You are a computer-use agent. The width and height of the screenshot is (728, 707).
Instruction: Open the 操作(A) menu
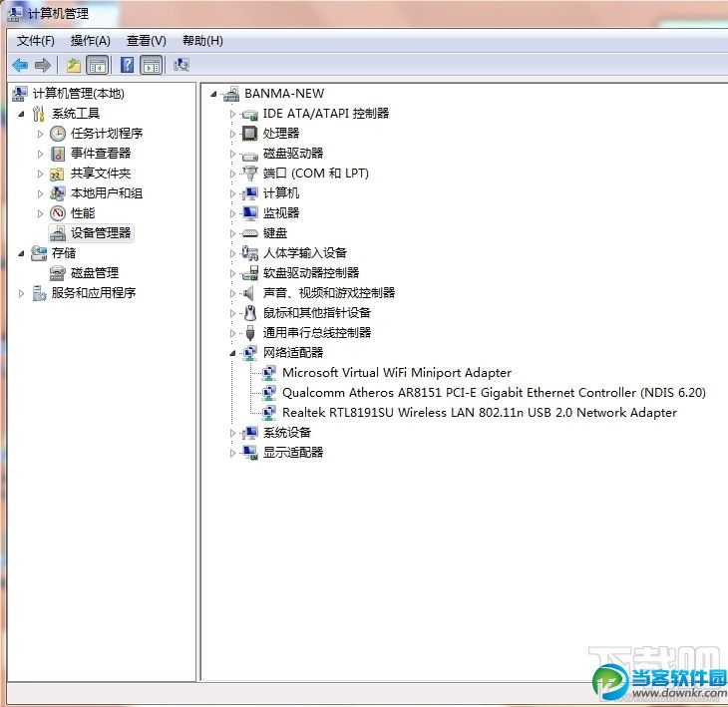coord(90,41)
